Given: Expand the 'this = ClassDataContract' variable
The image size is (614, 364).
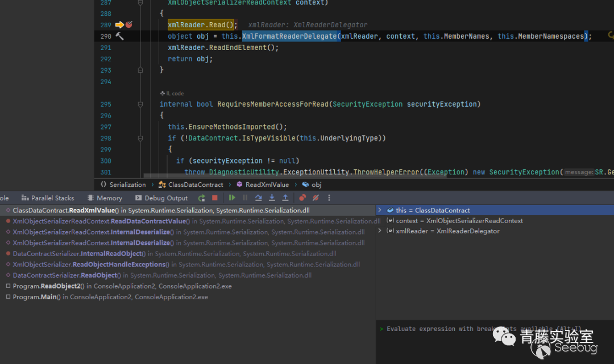Looking at the screenshot, I should click(x=380, y=210).
